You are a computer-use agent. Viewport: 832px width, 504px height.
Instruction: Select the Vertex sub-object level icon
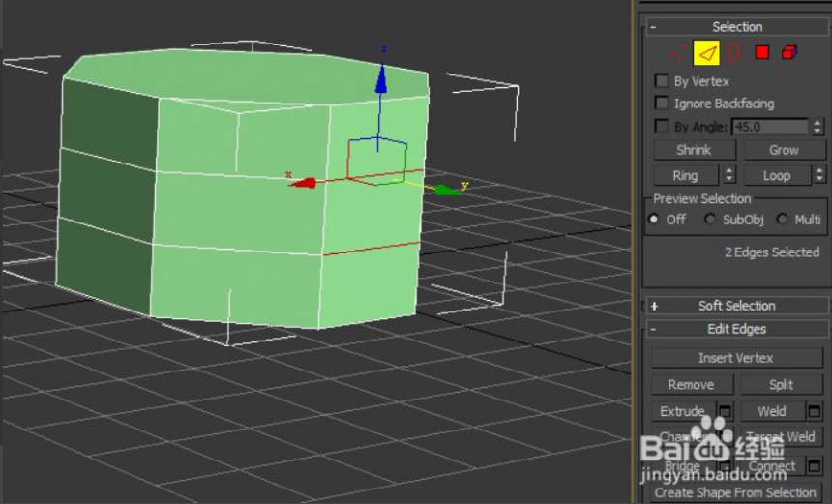tap(677, 52)
